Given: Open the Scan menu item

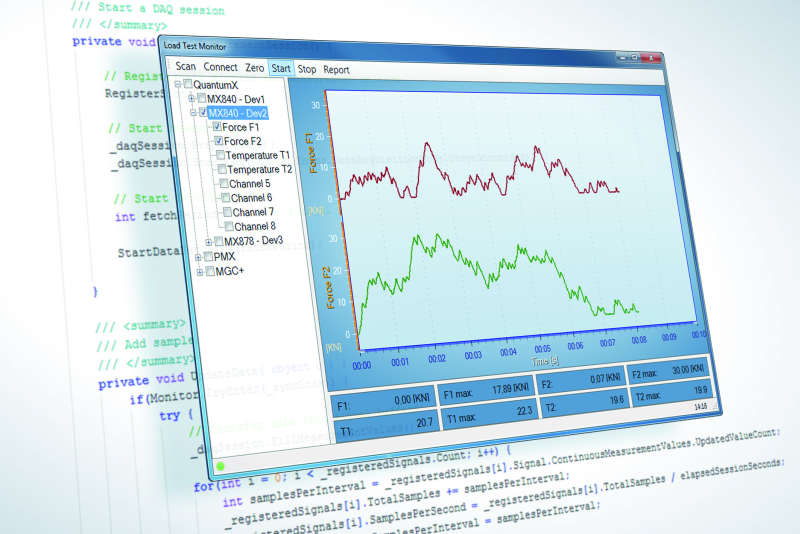Looking at the screenshot, I should point(186,68).
